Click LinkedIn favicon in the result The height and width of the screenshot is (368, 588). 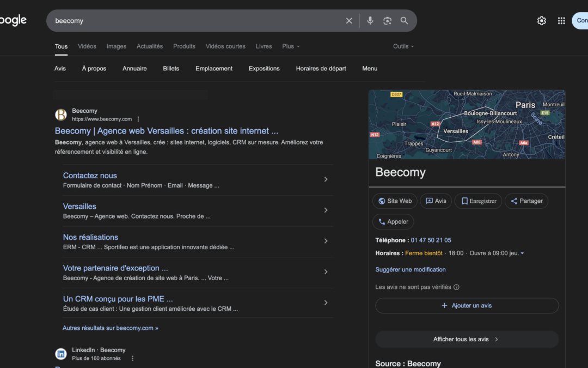[x=61, y=354]
